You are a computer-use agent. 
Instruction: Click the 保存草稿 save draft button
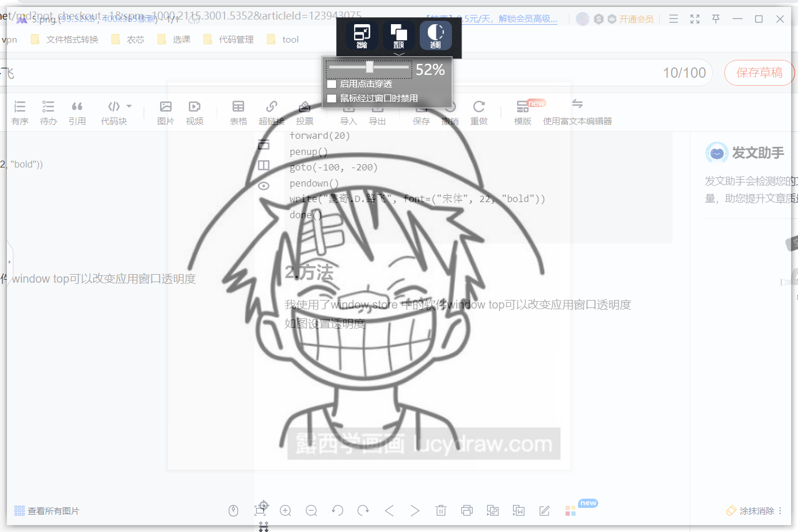point(759,73)
